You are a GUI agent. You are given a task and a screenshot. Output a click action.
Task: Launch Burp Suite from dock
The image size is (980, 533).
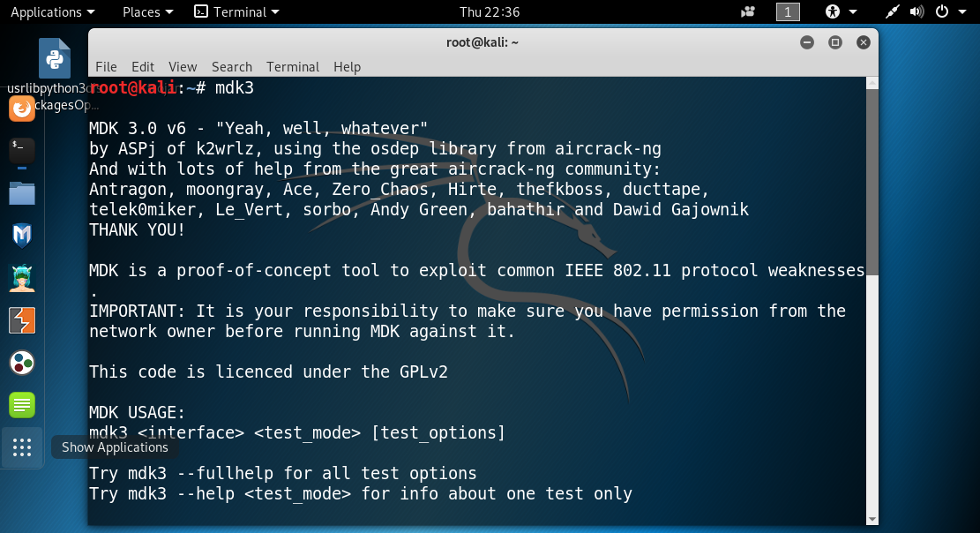point(22,320)
